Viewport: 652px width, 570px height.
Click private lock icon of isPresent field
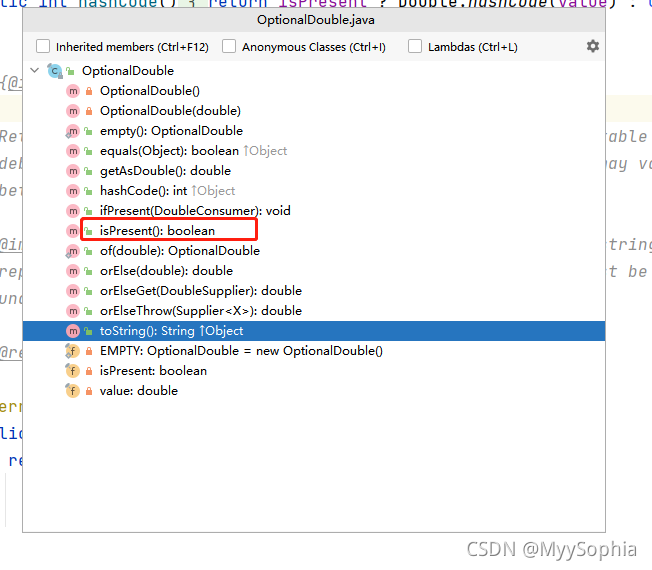[x=89, y=371]
